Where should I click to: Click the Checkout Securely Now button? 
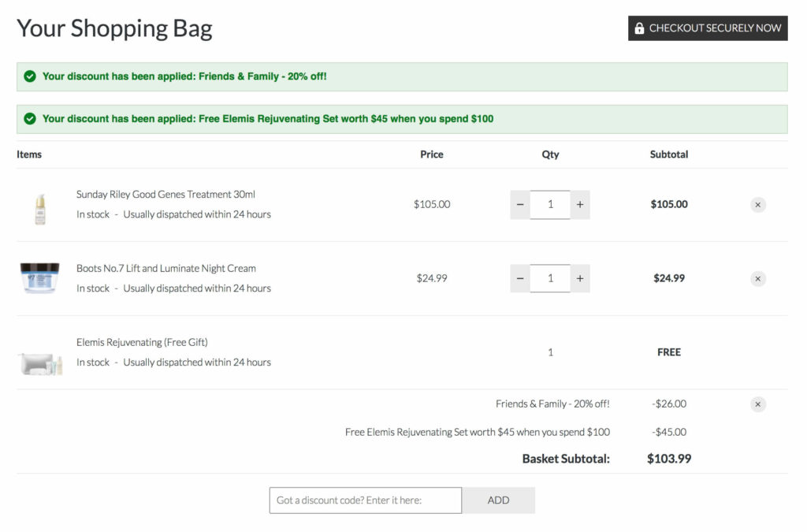pos(708,28)
